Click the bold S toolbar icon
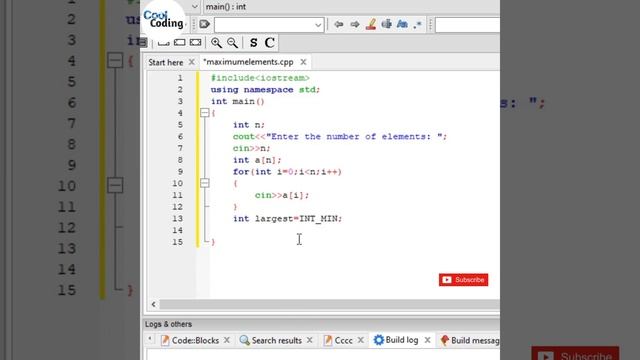Image resolution: width=640 pixels, height=360 pixels. click(x=253, y=42)
